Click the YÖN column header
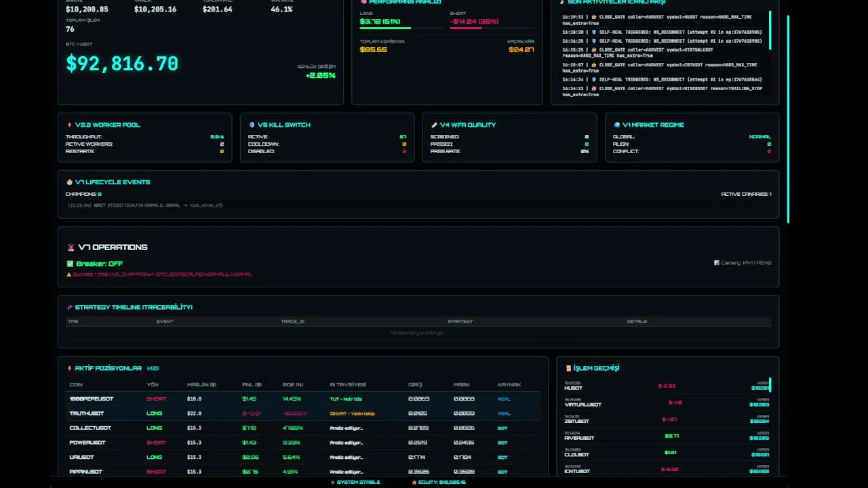The height and width of the screenshot is (488, 868). pos(153,385)
